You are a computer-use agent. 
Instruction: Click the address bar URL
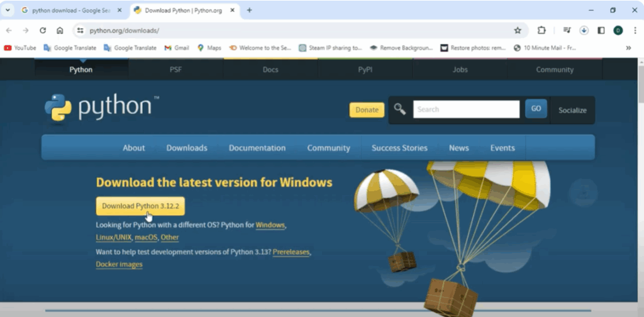coord(124,30)
